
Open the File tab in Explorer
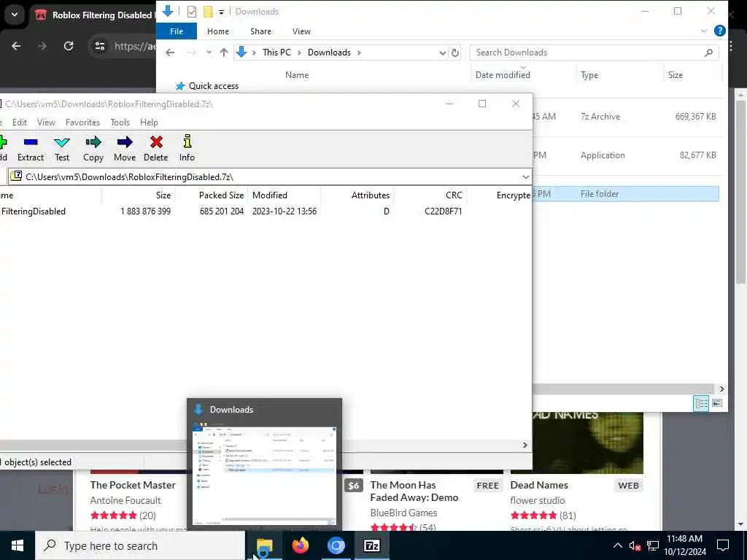point(177,31)
